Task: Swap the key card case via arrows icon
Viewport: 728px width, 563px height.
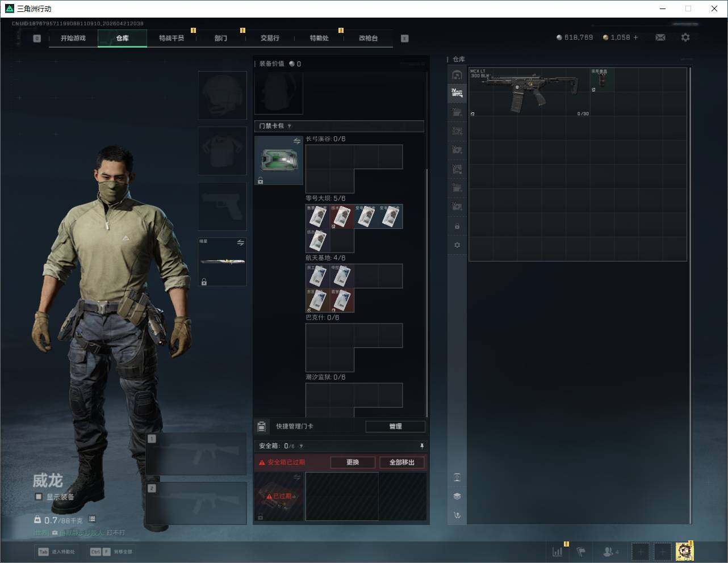Action: [x=296, y=141]
